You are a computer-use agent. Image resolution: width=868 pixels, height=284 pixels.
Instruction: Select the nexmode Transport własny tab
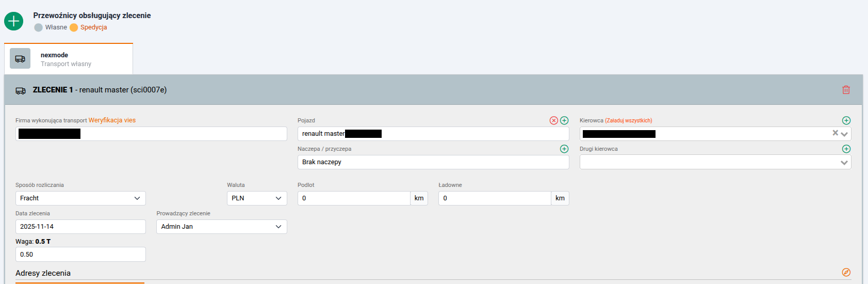pos(69,59)
